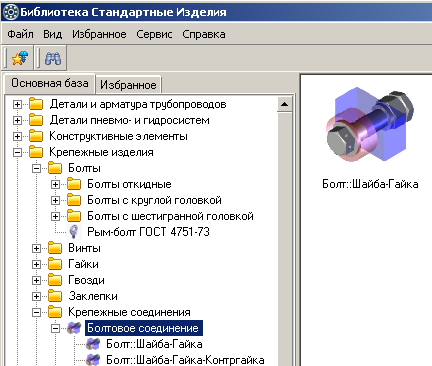Click the folder icon of Крепежные изделия
The image size is (432, 366).
coord(36,152)
